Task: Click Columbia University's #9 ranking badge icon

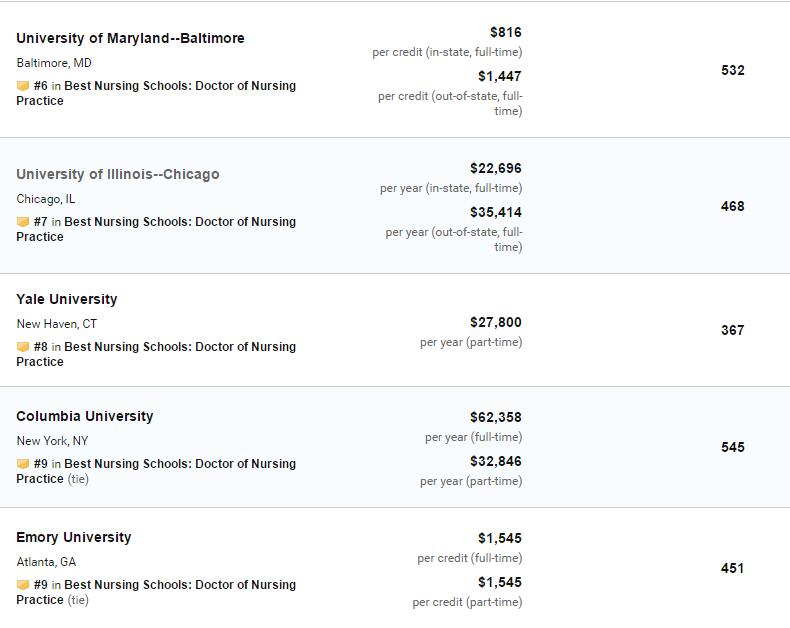Action: pos(23,464)
